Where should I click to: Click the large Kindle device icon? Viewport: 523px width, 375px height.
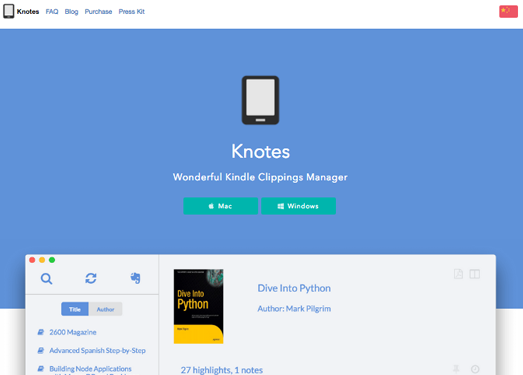pos(260,100)
